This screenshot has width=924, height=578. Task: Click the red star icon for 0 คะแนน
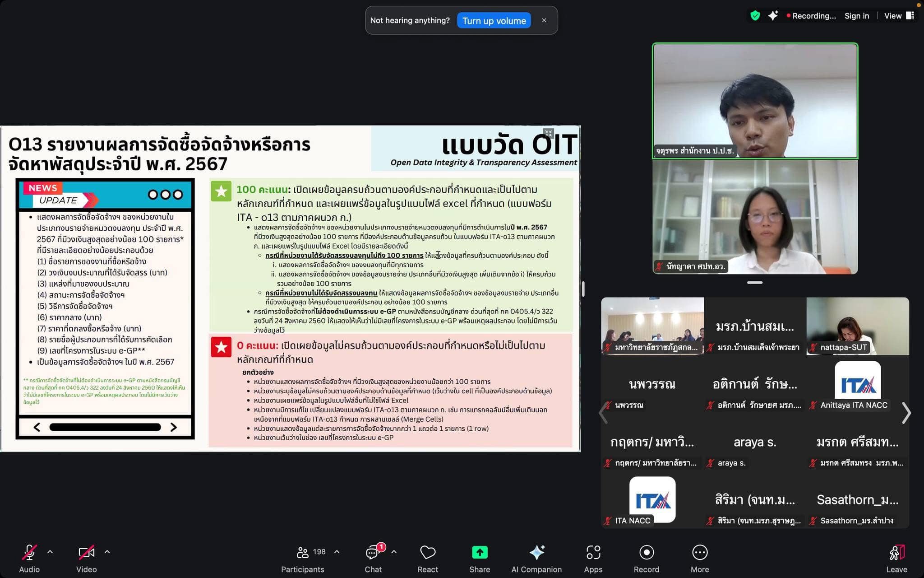coord(221,347)
